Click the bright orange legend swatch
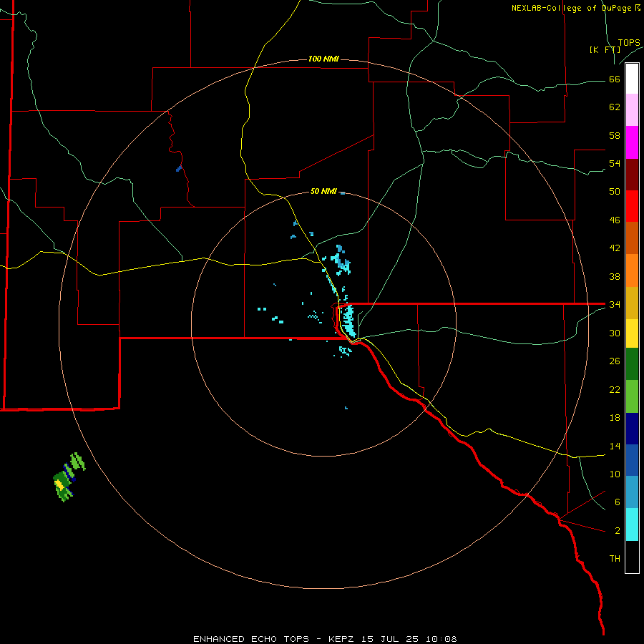 pyautogui.click(x=632, y=270)
